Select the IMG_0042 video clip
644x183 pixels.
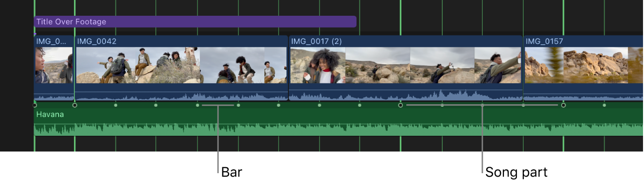[181, 68]
